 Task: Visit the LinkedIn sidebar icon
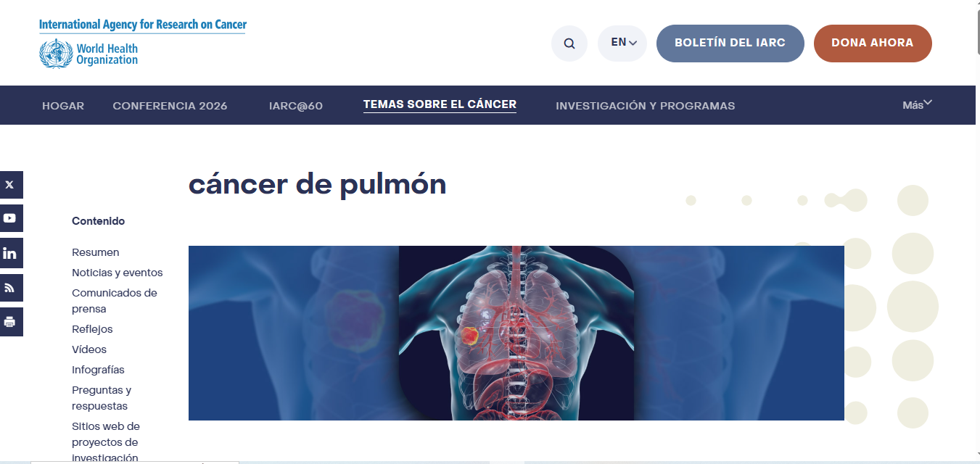coord(10,253)
